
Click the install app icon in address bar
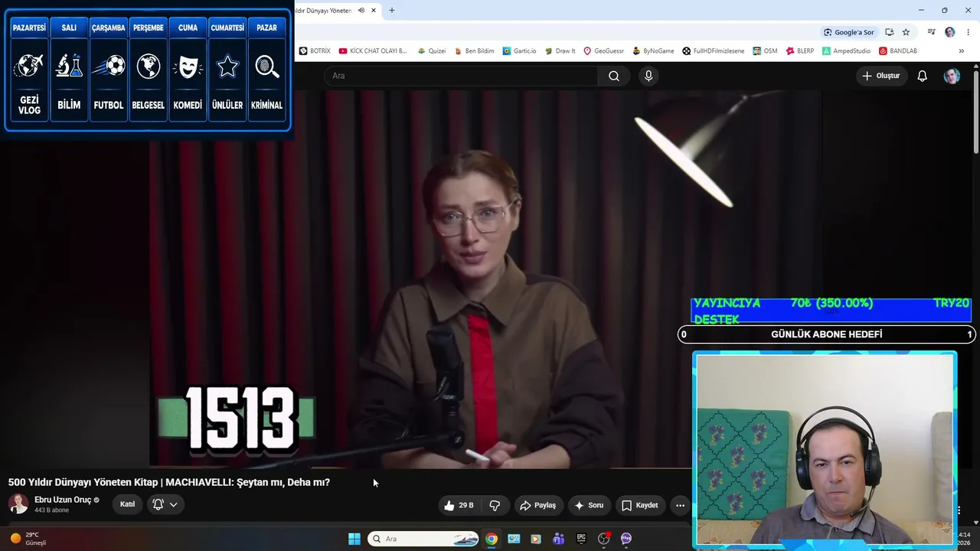pyautogui.click(x=890, y=32)
